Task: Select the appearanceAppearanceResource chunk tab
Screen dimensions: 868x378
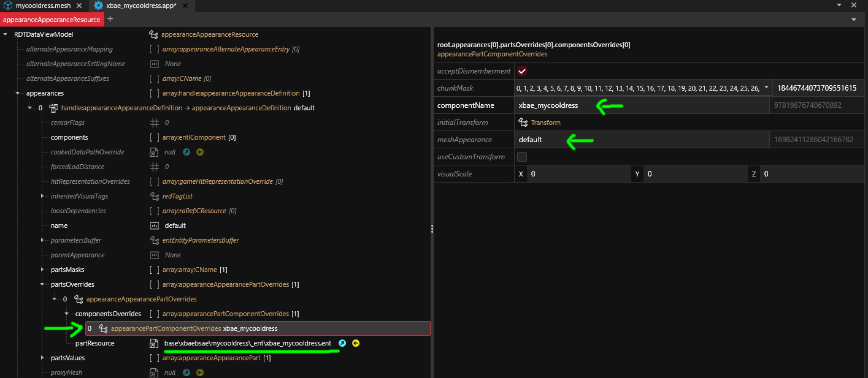Action: [52, 19]
